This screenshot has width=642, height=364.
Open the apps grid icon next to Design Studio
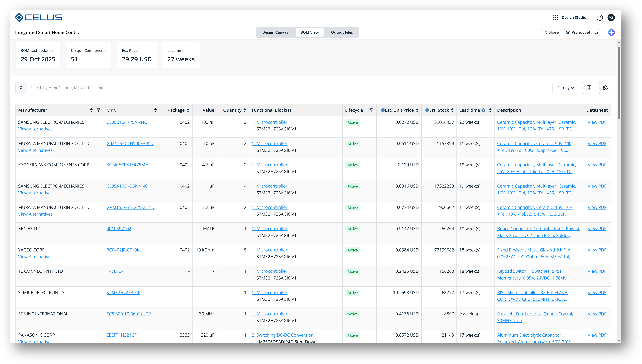(x=555, y=17)
